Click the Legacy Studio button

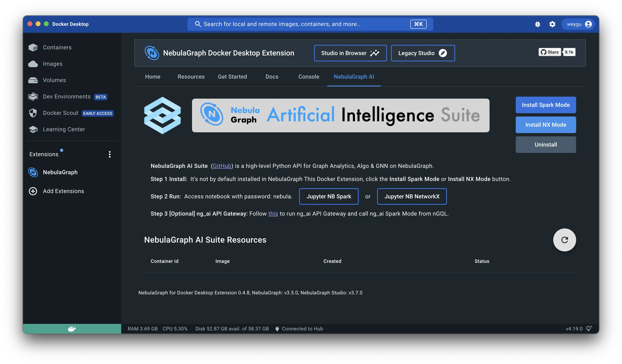(422, 53)
